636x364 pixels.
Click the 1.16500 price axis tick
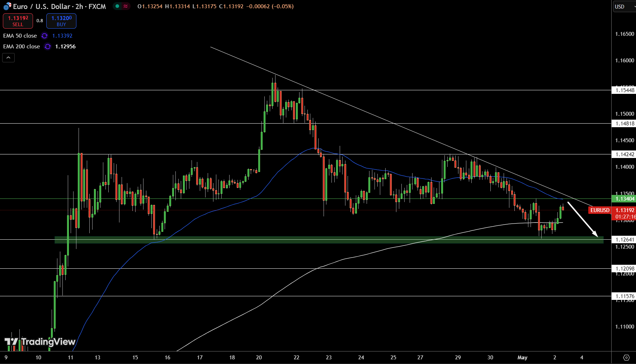[625, 34]
